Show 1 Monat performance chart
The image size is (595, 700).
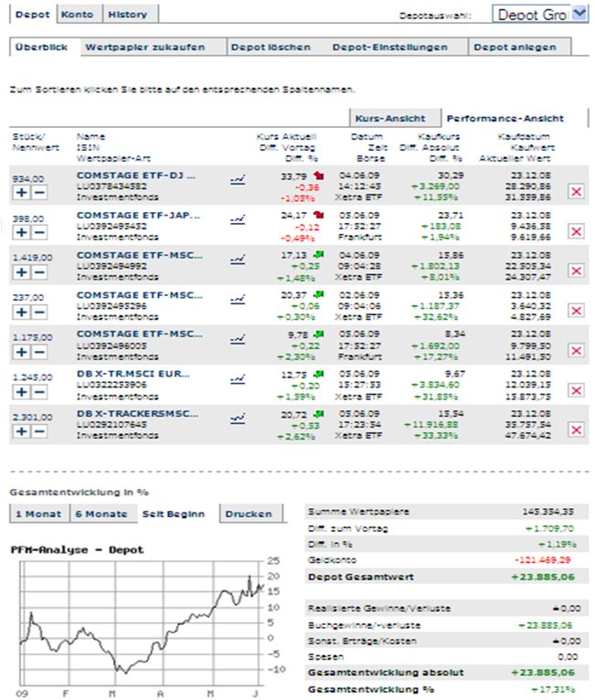(38, 514)
